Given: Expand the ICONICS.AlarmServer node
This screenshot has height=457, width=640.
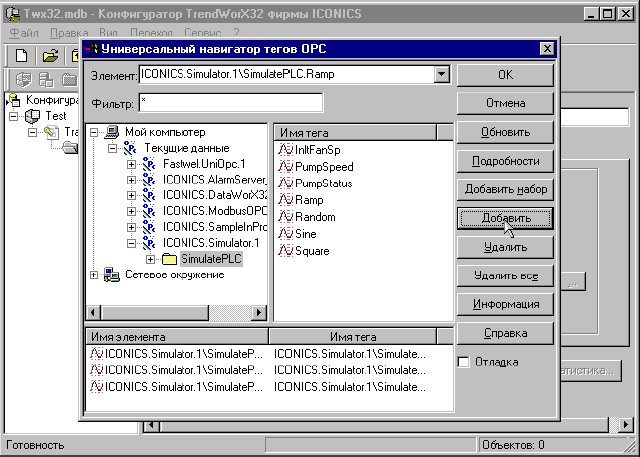Looking at the screenshot, I should click(x=131, y=180).
